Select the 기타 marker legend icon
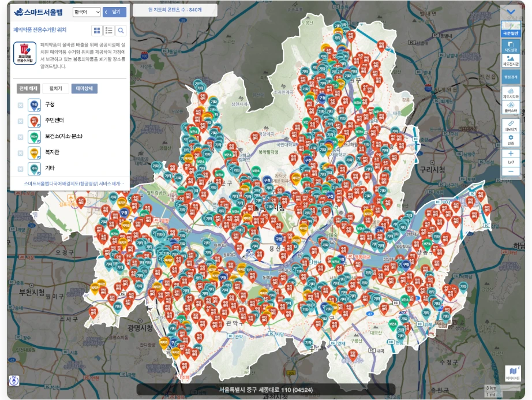 coord(34,169)
